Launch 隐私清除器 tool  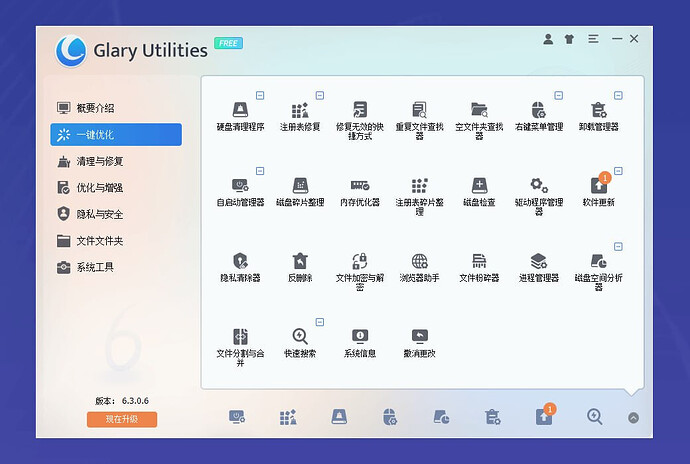point(240,267)
